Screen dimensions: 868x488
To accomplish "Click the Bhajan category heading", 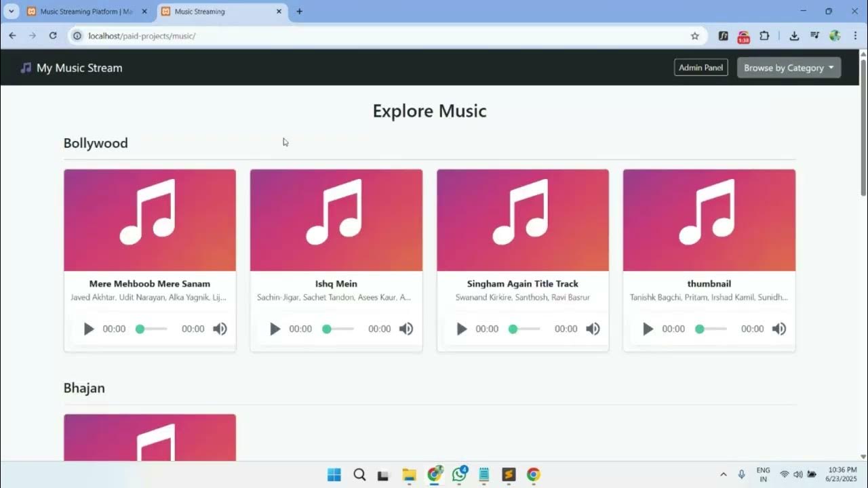I will click(84, 388).
